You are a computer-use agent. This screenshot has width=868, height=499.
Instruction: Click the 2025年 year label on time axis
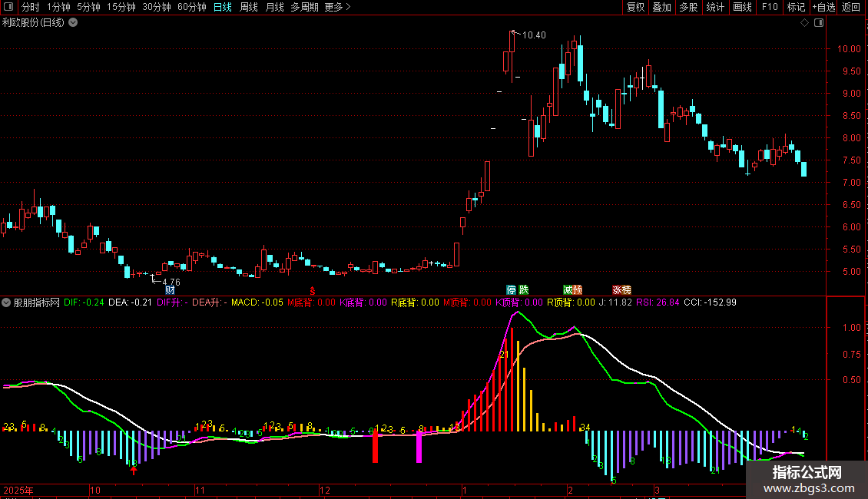tap(18, 490)
